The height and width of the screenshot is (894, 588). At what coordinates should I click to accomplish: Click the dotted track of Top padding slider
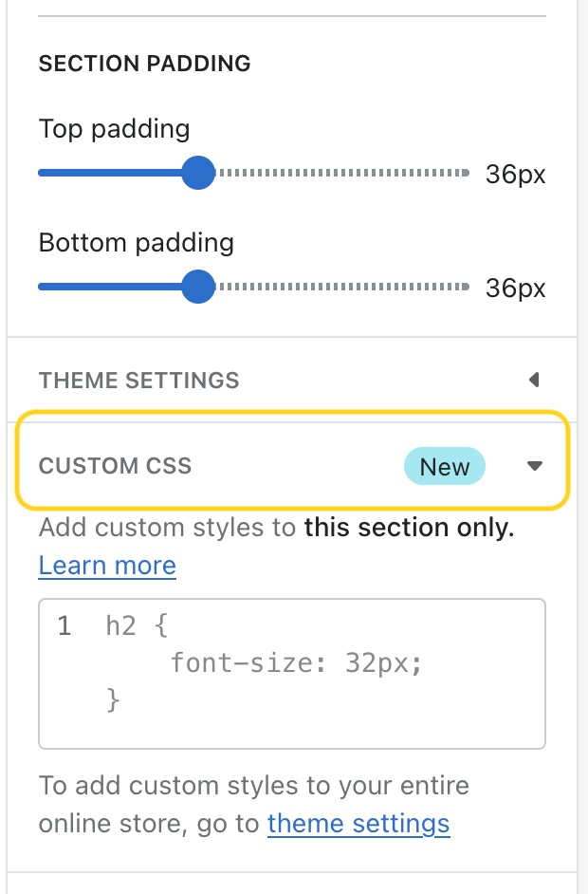point(343,174)
